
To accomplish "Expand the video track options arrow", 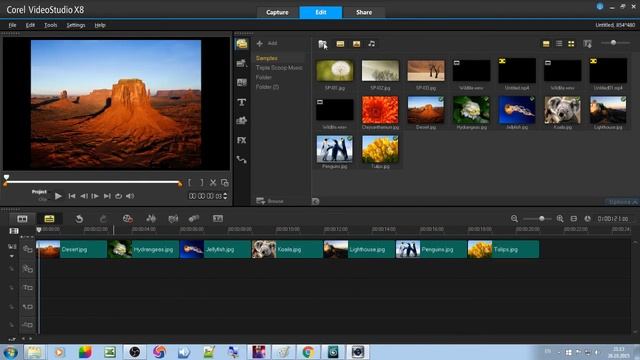I will [x=12, y=256].
